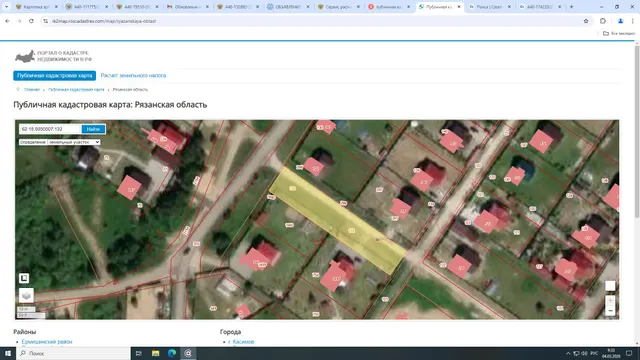The width and height of the screenshot is (640, 360).
Task: Click the cadastral number search field
Action: tap(50, 129)
